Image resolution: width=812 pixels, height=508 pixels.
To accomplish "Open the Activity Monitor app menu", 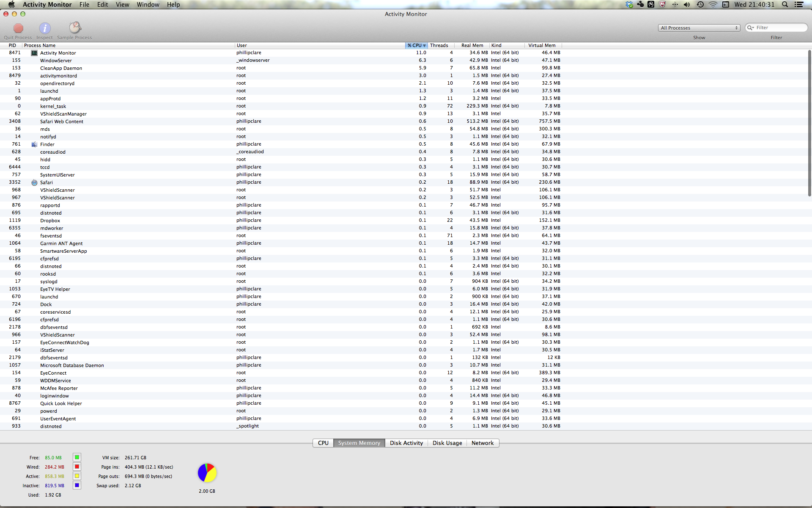I will coord(47,5).
